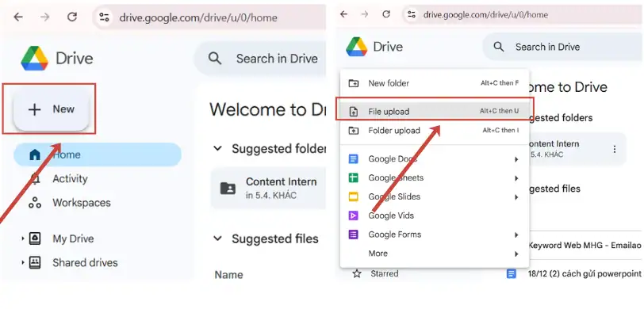Click the yellow Google Slides icon
Image resolution: width=644 pixels, height=309 pixels.
point(353,196)
